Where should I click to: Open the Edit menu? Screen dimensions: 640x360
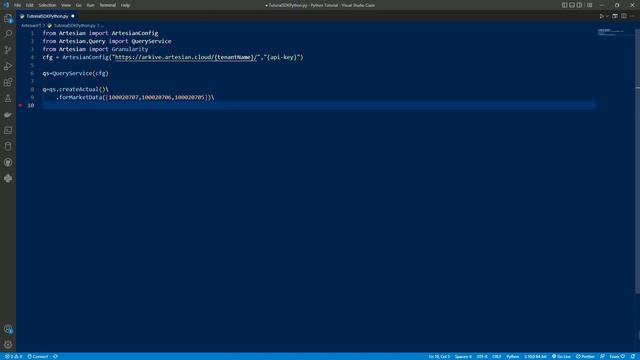pos(29,5)
